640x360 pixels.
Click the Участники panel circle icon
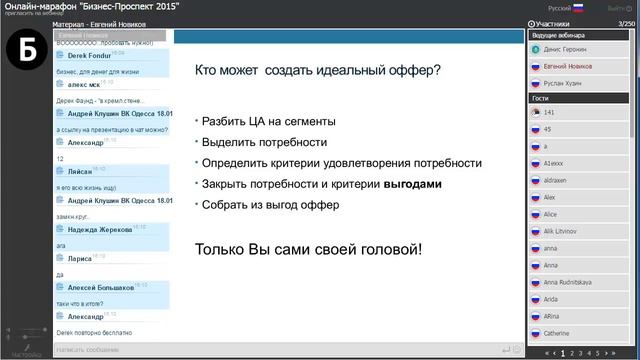point(531,24)
